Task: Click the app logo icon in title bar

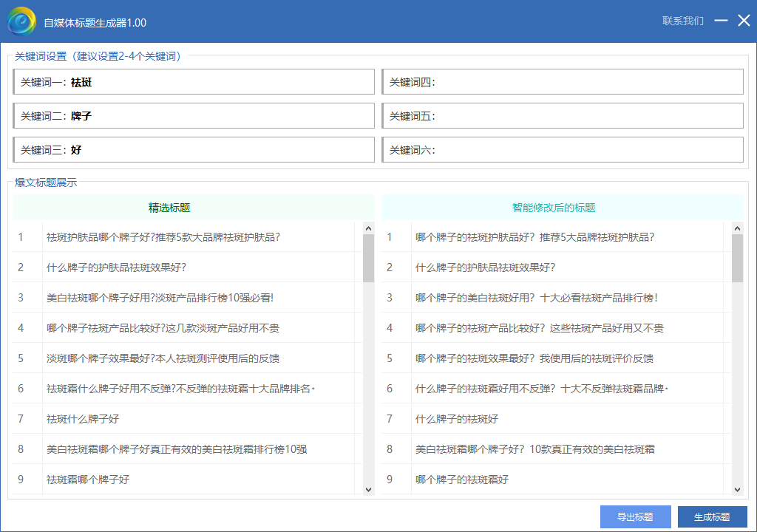Action: pyautogui.click(x=21, y=21)
